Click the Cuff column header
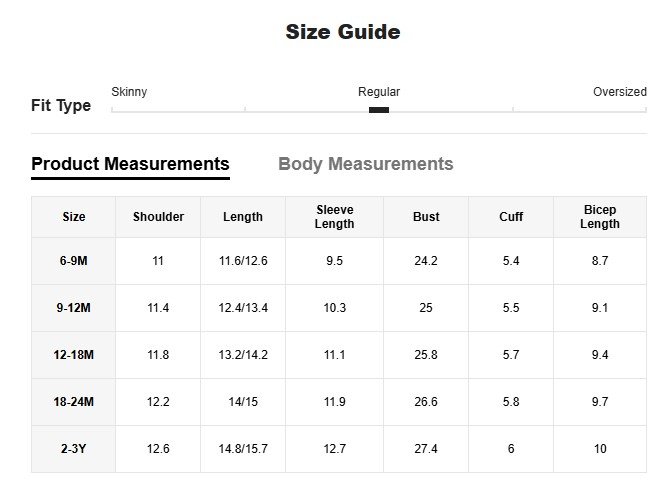 click(511, 217)
